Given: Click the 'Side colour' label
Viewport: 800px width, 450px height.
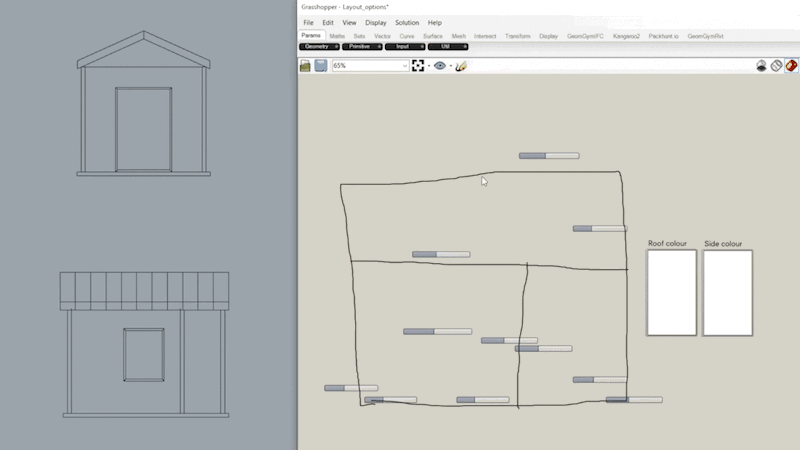Looking at the screenshot, I should pos(723,244).
